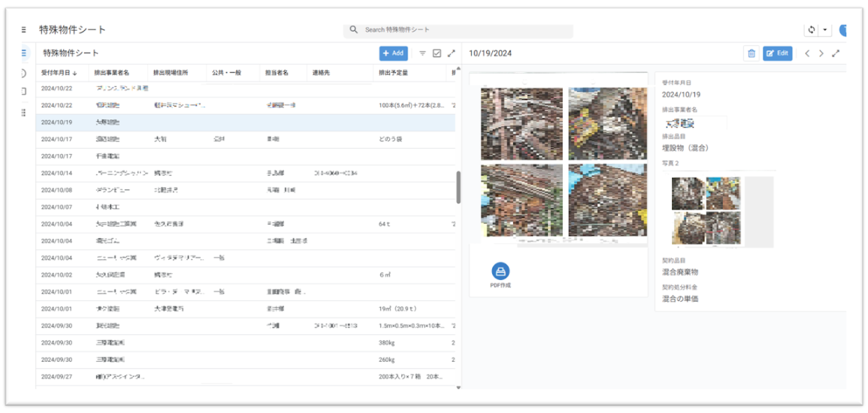The image size is (868, 413).
Task: Open the hamburger navigation menu
Action: 23,30
